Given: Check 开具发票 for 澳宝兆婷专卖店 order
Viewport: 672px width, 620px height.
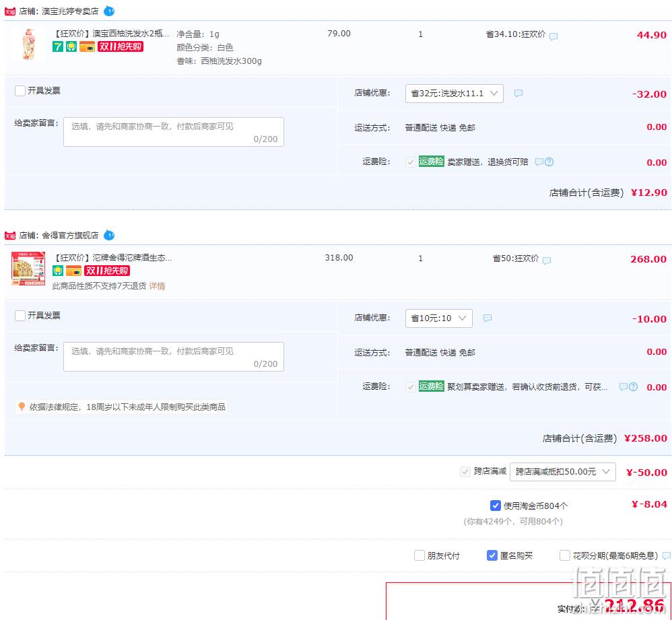Looking at the screenshot, I should click(20, 91).
